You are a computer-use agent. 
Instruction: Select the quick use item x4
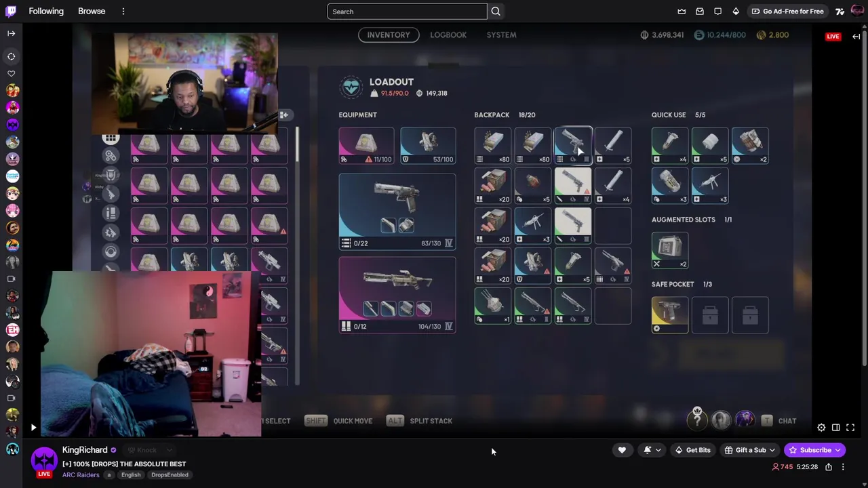670,146
